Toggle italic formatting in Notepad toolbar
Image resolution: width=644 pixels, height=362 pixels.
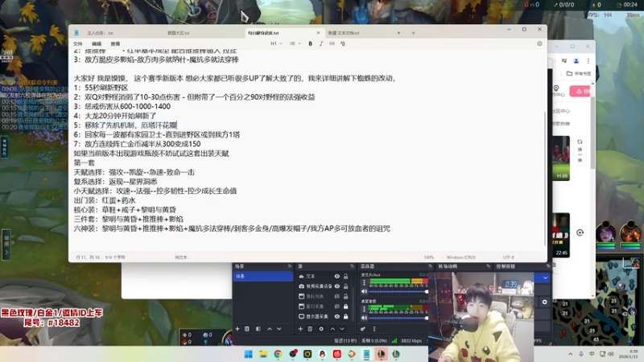321,43
